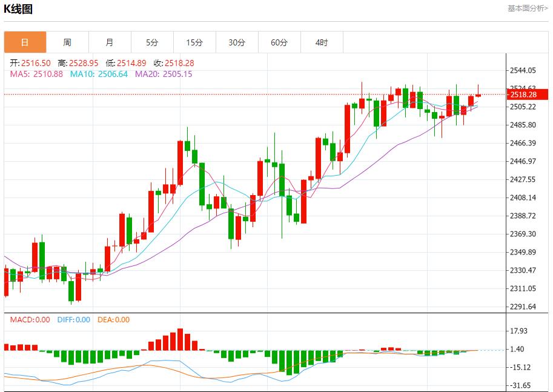Select the 周 weekly chart tab
The height and width of the screenshot is (392, 553).
click(67, 42)
